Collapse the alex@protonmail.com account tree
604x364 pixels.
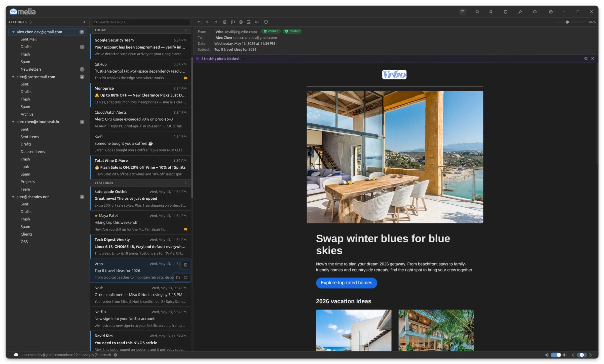point(13,77)
